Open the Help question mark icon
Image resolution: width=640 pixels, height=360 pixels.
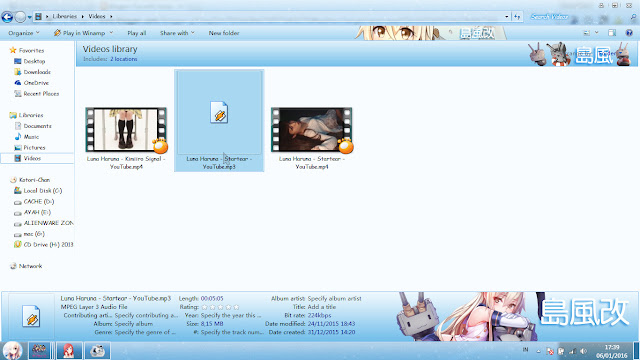point(629,33)
